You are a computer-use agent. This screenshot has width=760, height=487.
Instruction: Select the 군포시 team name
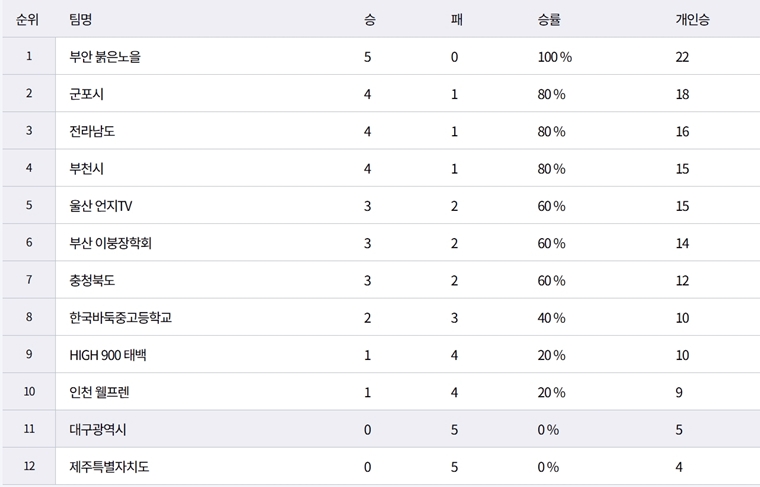click(87, 94)
